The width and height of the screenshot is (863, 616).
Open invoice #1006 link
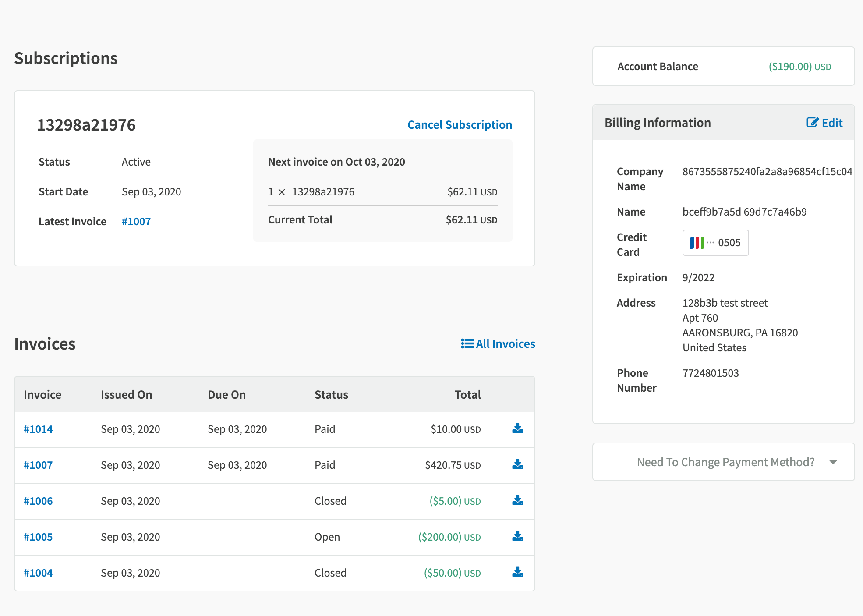coord(38,501)
